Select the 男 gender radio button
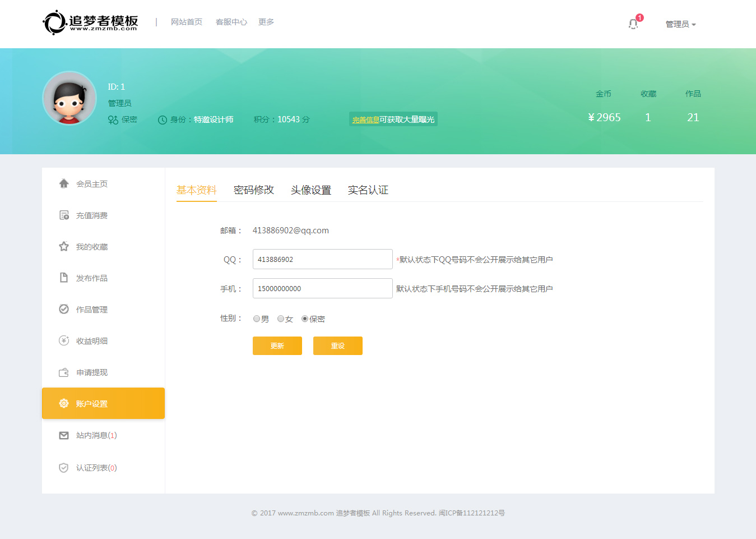 (x=257, y=319)
